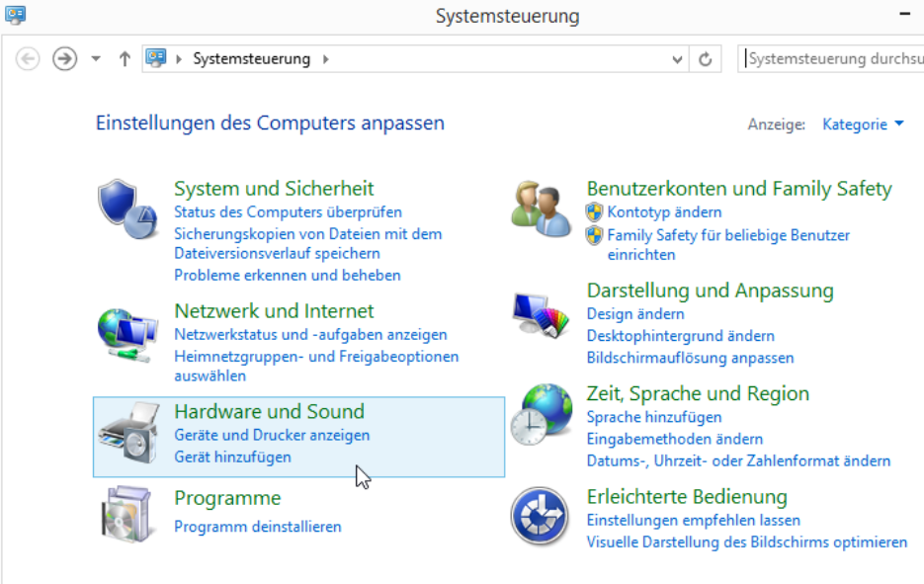Expand chevron before Systemsteuerung in address bar
Viewport: 924px width, 584px height.
(x=179, y=59)
